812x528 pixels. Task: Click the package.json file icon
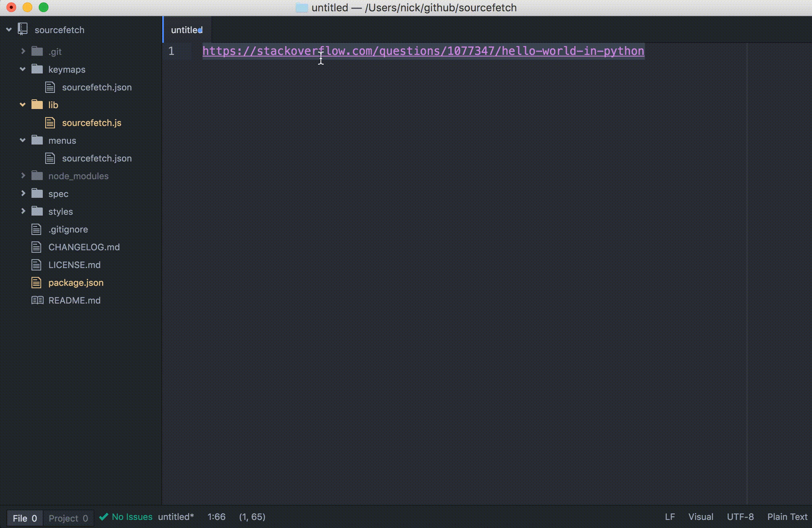coord(36,283)
